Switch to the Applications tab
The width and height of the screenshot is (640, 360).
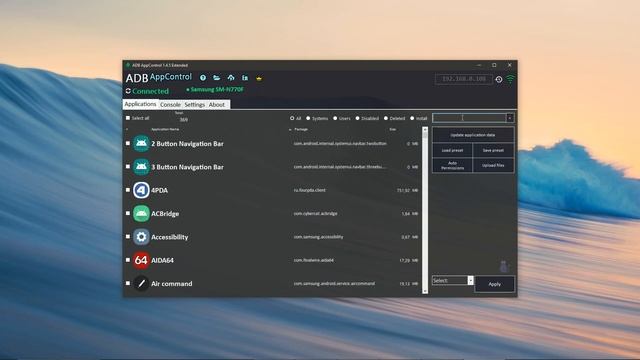click(x=140, y=104)
